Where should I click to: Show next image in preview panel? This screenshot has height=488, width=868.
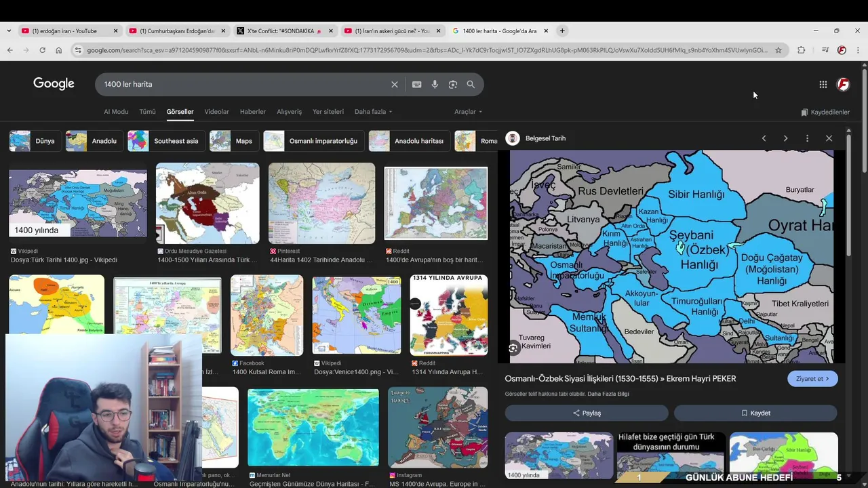point(785,138)
